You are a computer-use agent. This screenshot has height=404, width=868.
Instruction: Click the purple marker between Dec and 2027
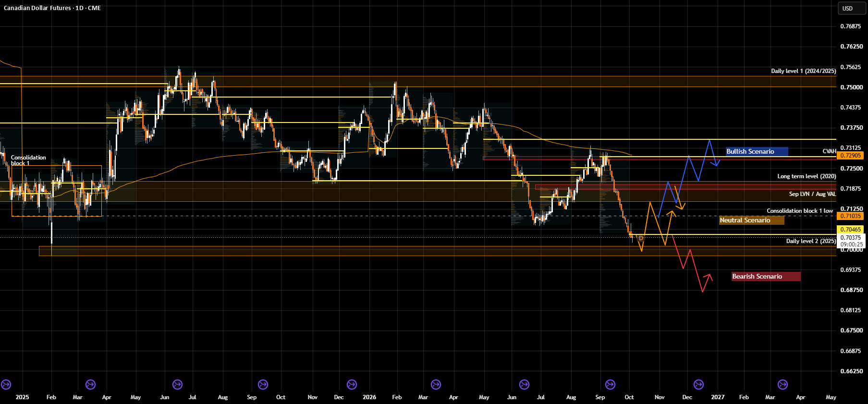coord(698,384)
